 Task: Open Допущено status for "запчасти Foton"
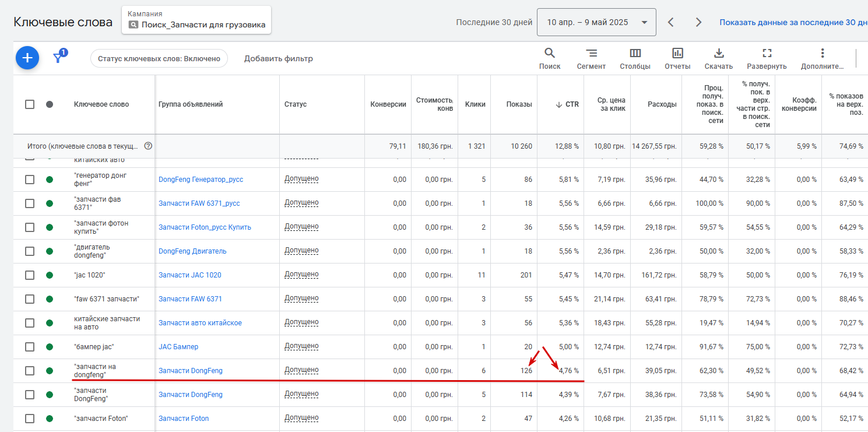pos(301,418)
